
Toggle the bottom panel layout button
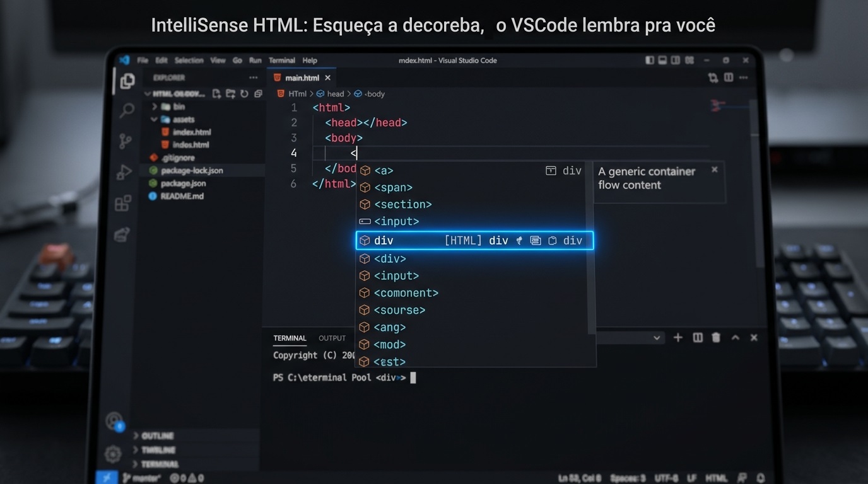662,60
